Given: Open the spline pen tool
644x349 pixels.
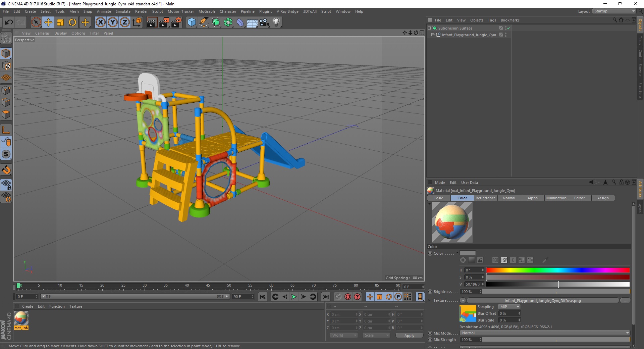Looking at the screenshot, I should (x=204, y=22).
